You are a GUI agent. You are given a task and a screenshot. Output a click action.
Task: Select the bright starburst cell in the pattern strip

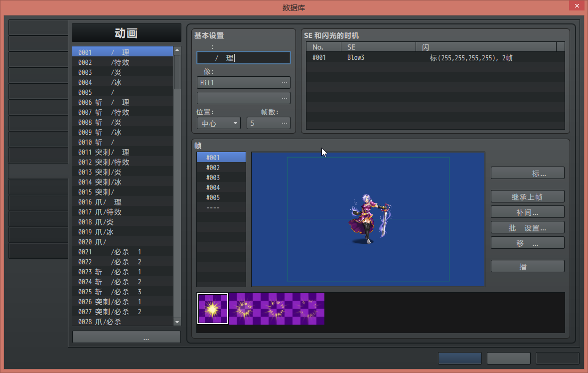coord(213,309)
